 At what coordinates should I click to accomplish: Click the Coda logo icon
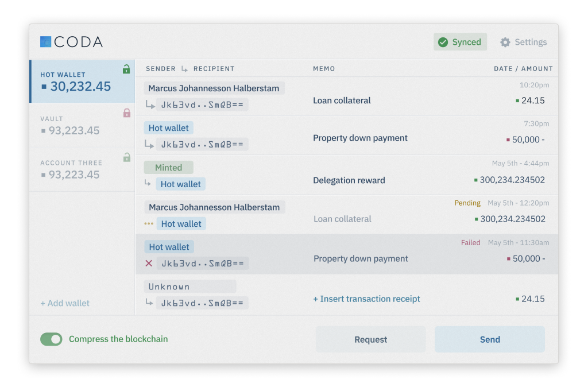(x=46, y=42)
